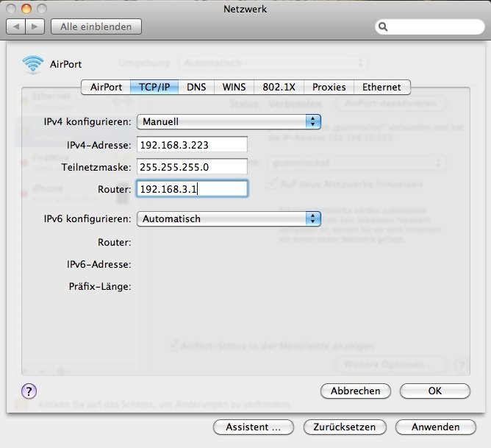Select the TCP/IP tab

[x=154, y=87]
